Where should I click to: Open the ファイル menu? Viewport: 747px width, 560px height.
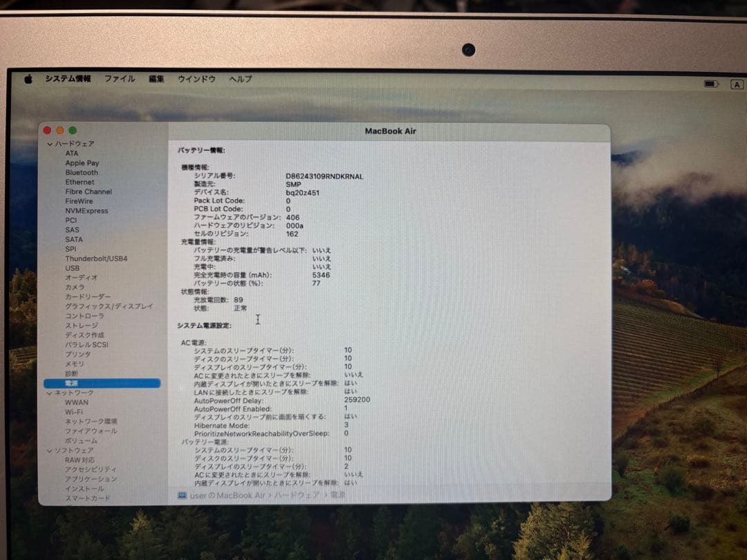coord(120,78)
